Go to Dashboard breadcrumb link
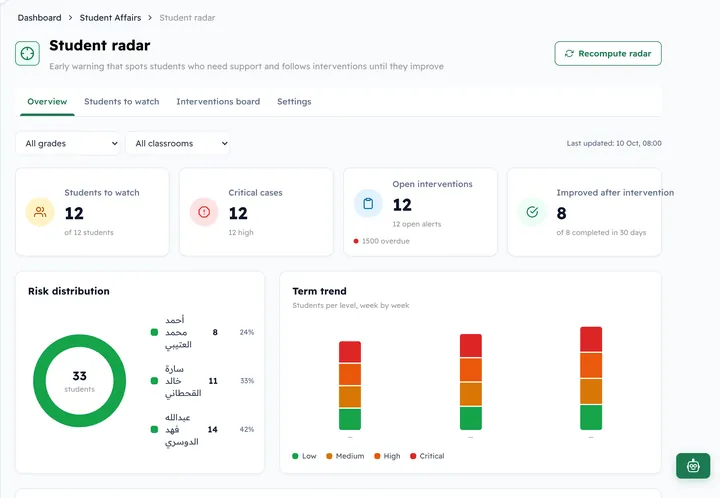The image size is (720, 498). (39, 18)
